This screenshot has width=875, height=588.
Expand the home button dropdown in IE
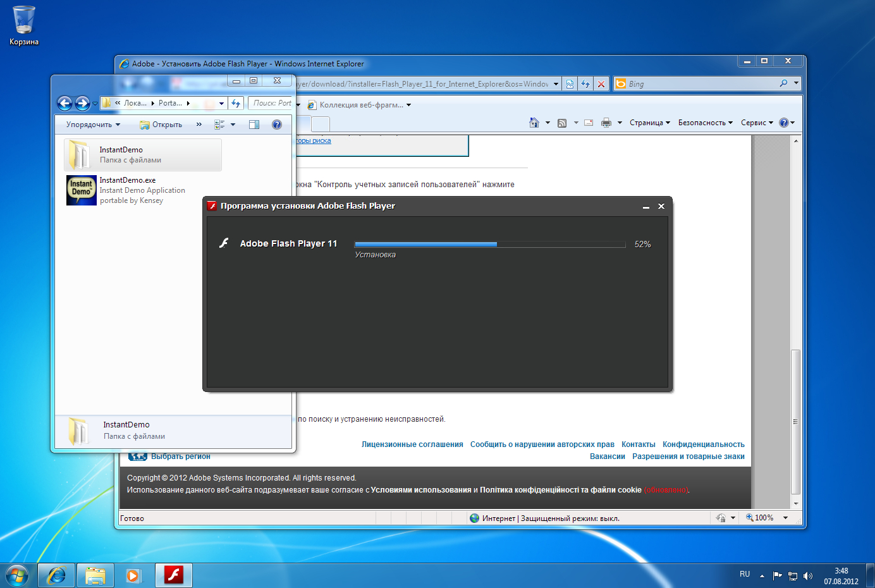(x=548, y=123)
